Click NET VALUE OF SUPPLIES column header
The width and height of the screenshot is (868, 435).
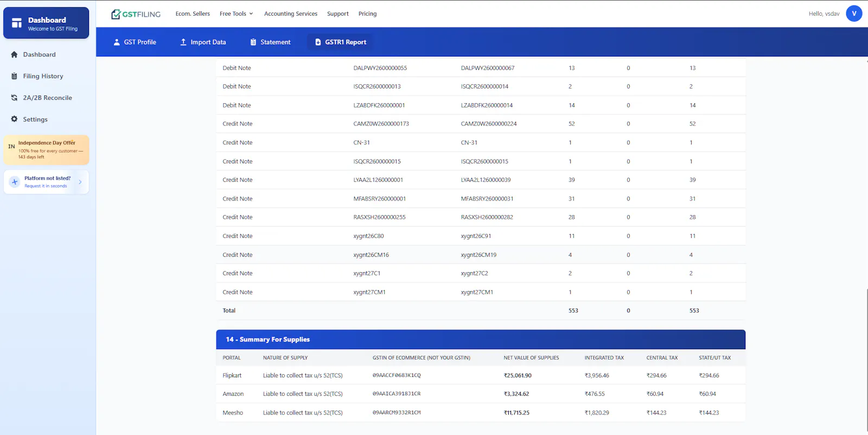pyautogui.click(x=531, y=358)
